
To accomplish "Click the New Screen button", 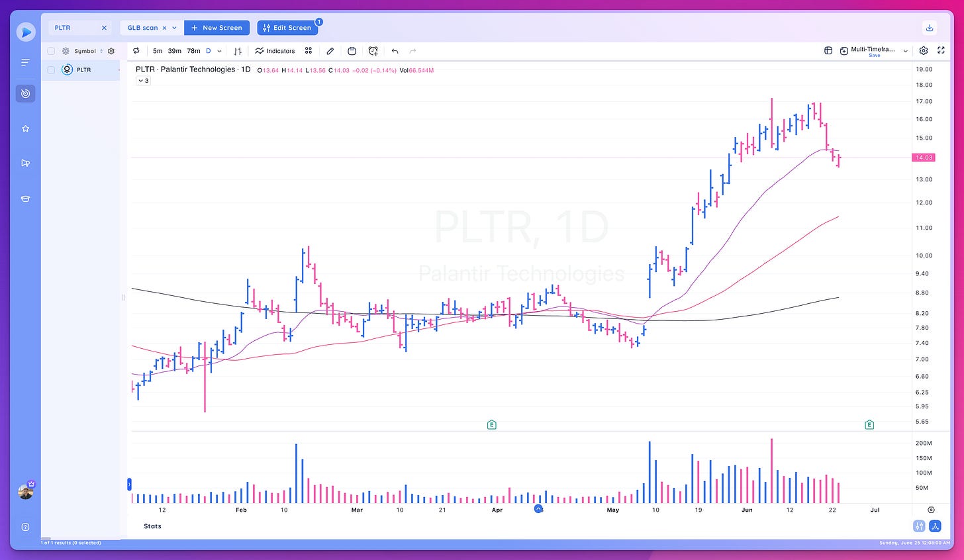I will (217, 28).
